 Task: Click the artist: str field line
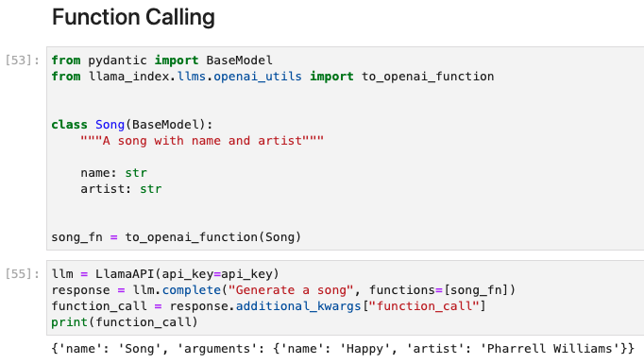pyautogui.click(x=121, y=189)
